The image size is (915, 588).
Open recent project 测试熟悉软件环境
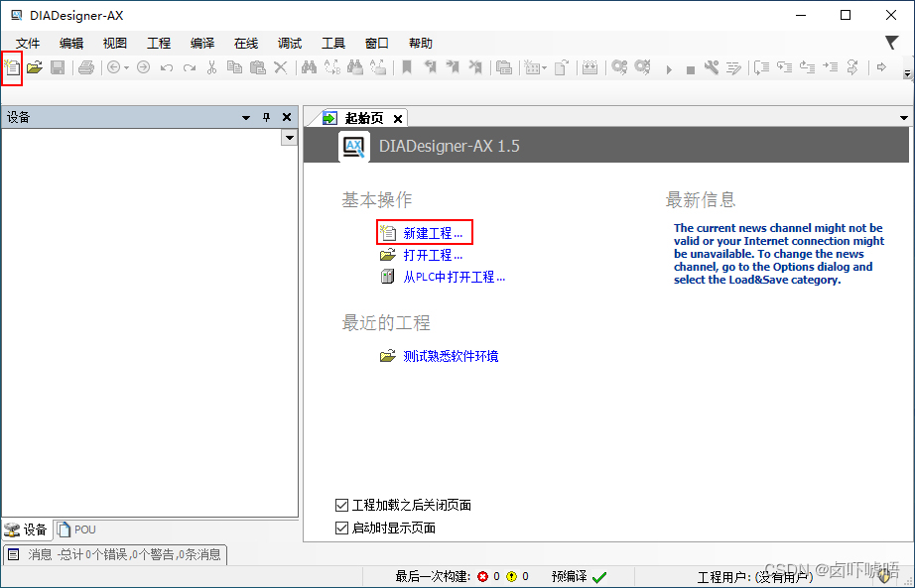click(451, 356)
